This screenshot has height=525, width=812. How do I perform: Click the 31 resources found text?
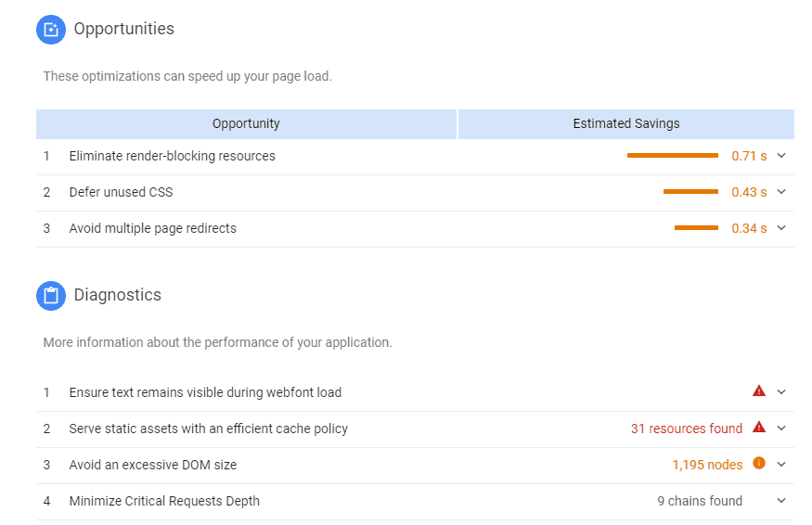click(x=687, y=429)
